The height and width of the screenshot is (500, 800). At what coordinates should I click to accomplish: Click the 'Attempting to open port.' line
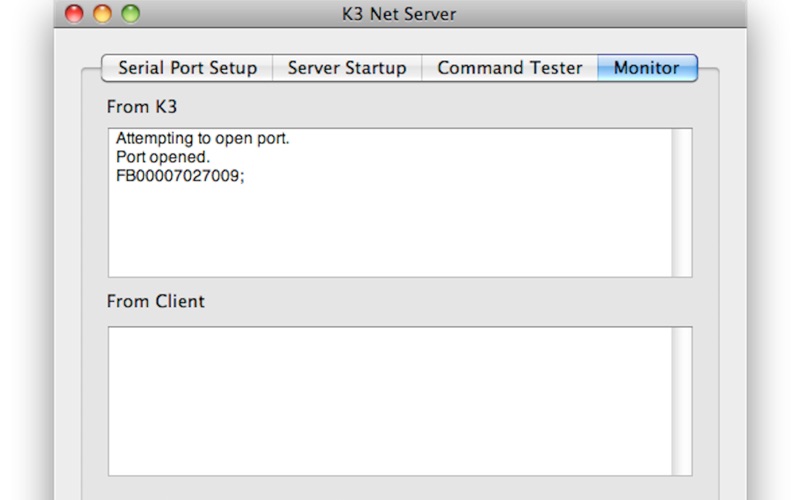click(203, 138)
